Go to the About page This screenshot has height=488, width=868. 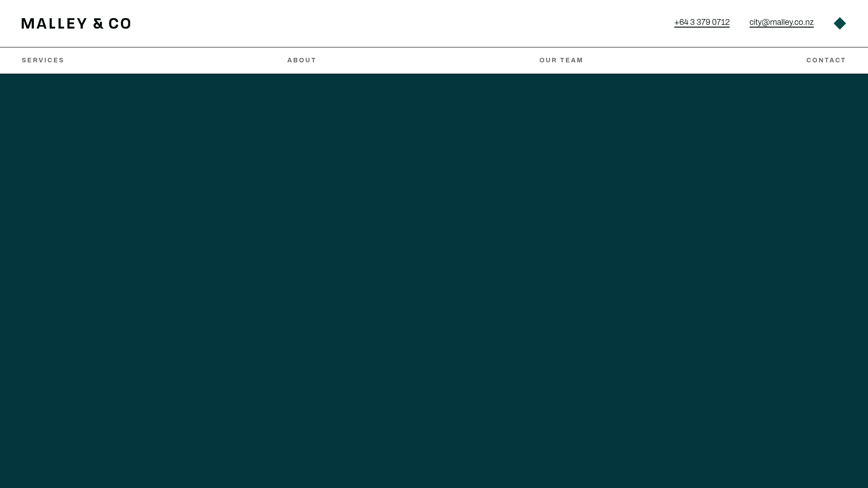point(302,60)
